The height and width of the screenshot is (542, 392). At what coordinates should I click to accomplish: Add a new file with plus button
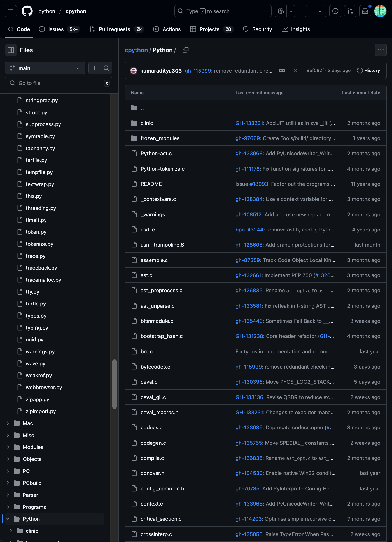coord(94,68)
